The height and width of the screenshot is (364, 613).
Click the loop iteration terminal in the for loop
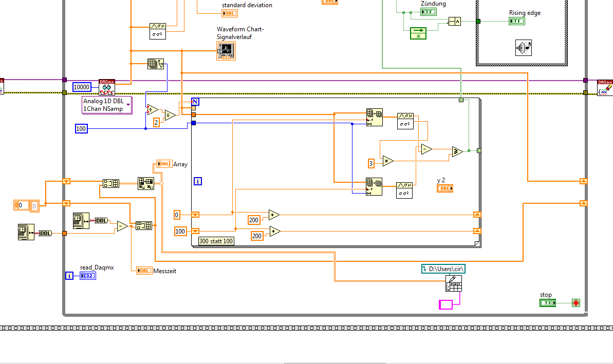pos(198,181)
